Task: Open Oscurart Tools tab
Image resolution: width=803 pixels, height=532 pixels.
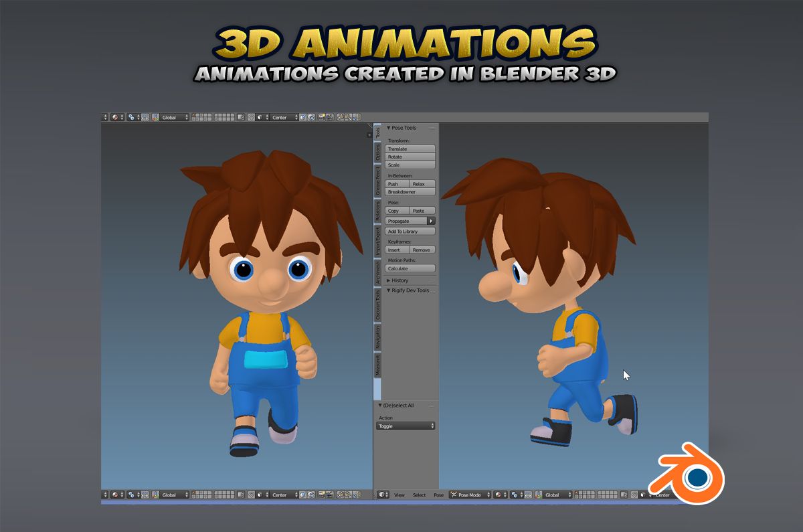Action: (377, 304)
